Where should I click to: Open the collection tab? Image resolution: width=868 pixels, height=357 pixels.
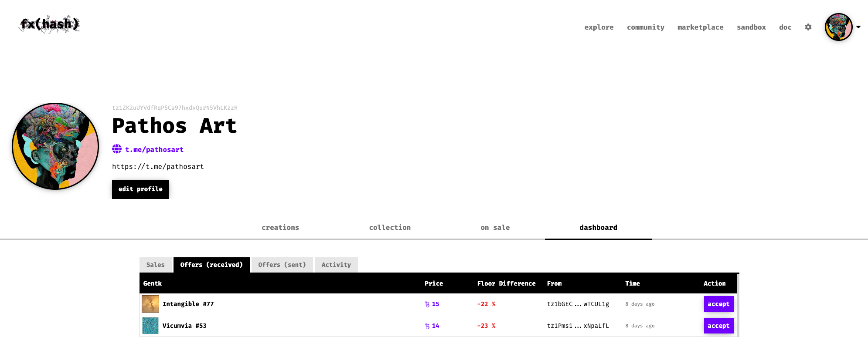[x=390, y=227]
